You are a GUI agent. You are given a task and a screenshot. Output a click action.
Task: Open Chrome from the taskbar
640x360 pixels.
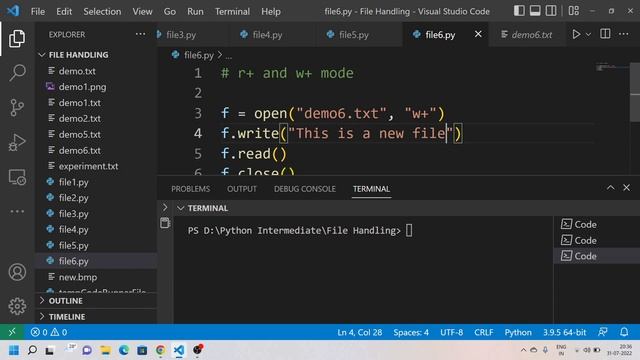pyautogui.click(x=160, y=350)
